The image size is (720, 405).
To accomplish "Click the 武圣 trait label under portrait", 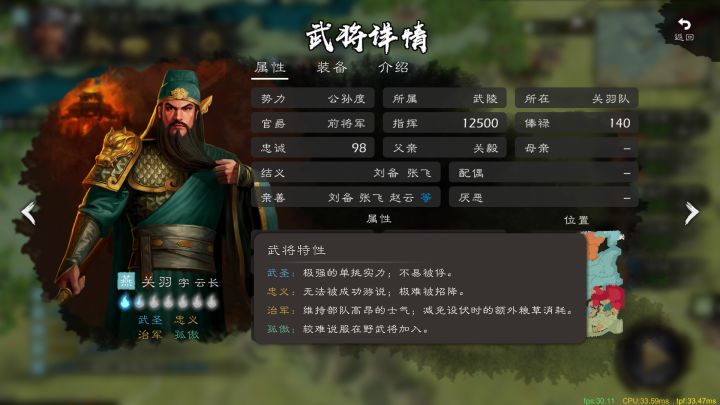I will (150, 320).
